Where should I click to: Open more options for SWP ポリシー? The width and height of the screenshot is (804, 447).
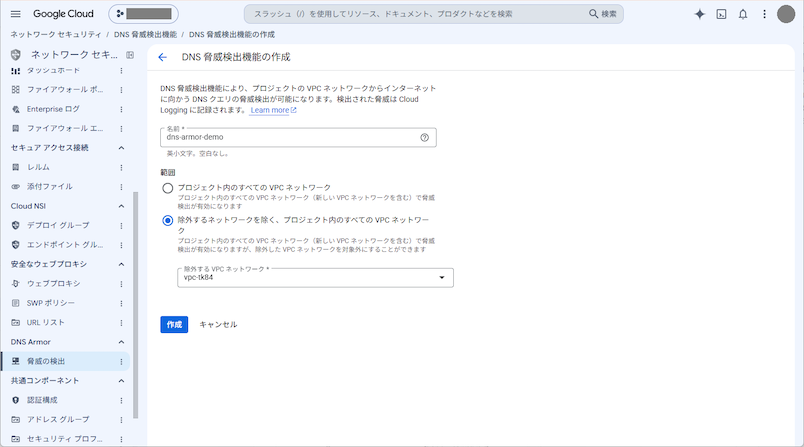(x=122, y=303)
